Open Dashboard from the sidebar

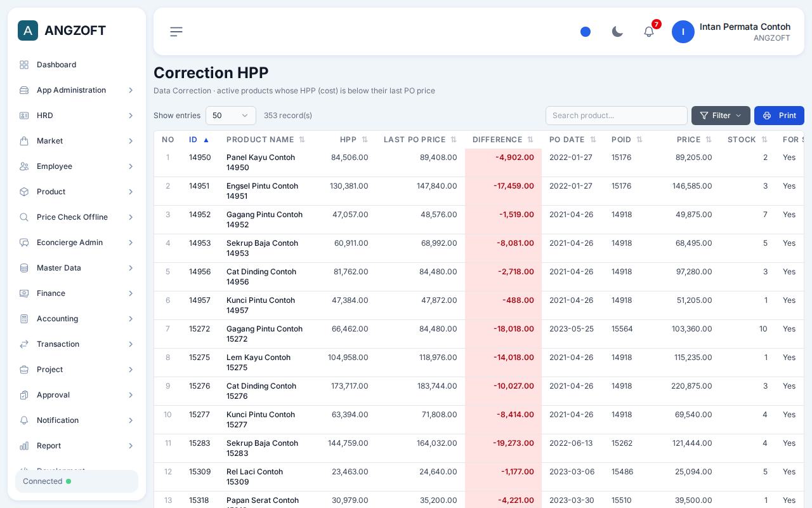(x=77, y=65)
